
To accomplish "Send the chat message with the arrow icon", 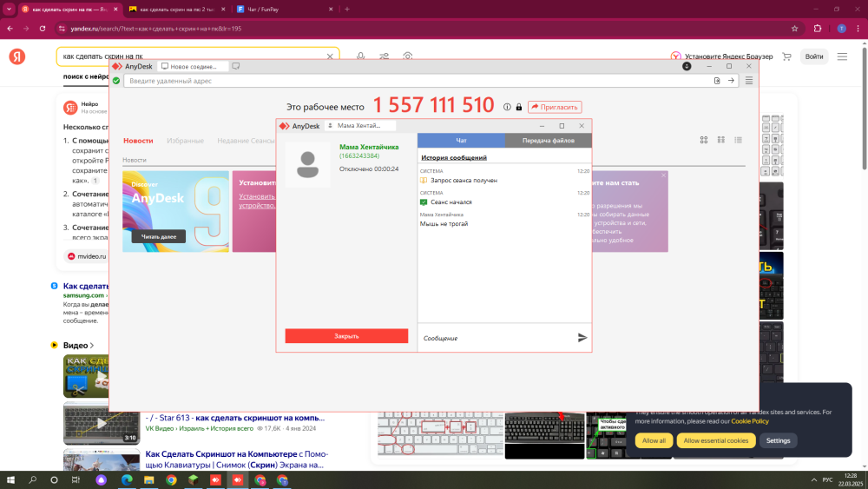I will 582,337.
